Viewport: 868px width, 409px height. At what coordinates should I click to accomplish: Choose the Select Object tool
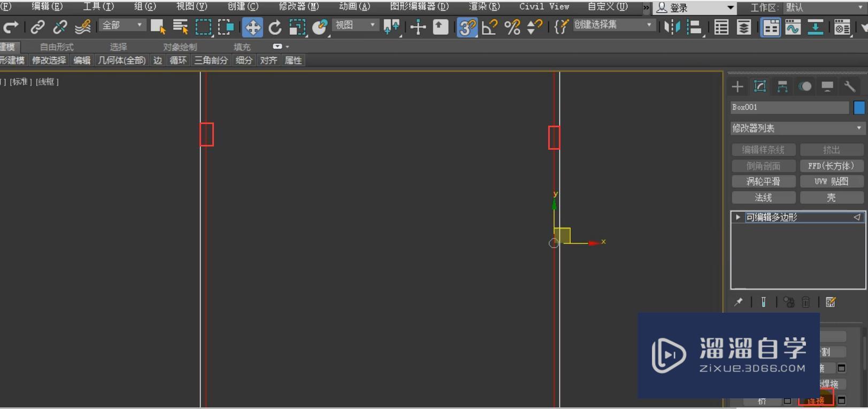tap(158, 27)
